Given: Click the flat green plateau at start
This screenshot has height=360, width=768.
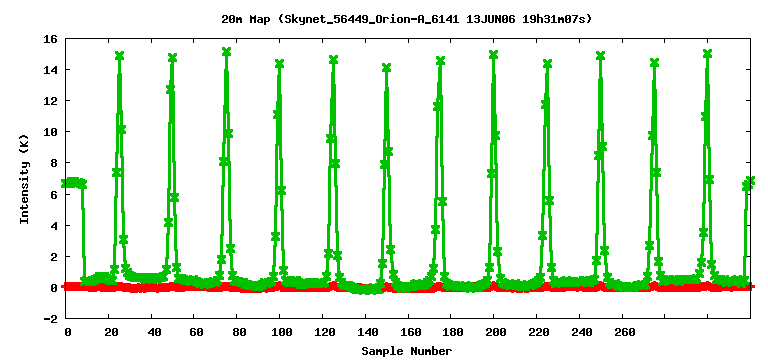Looking at the screenshot, I should 73,183.
